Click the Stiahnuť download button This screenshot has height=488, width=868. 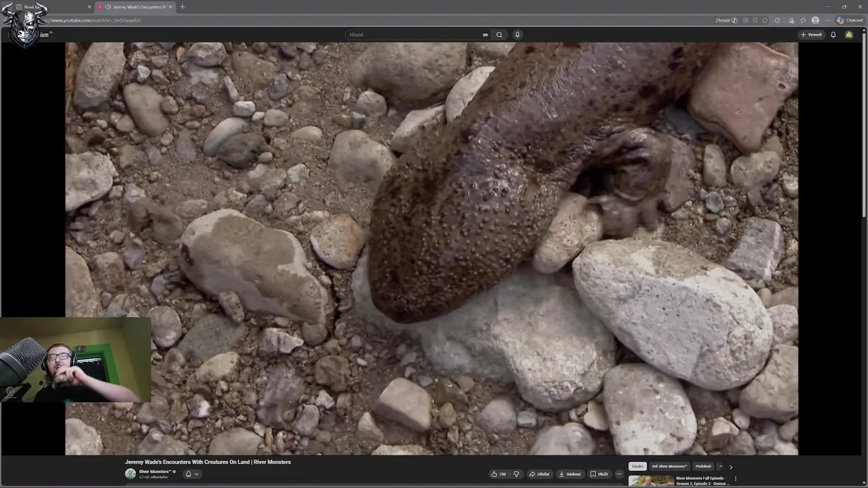click(x=570, y=474)
